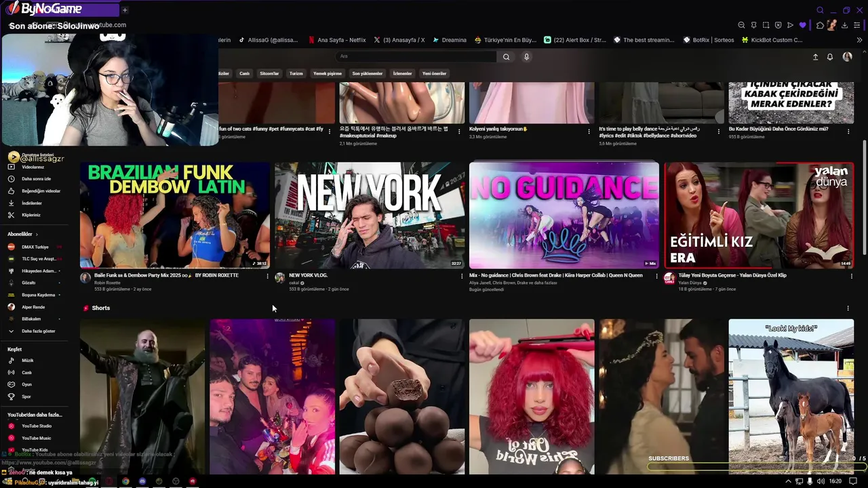Screen dimensions: 868x488
Task: Open Dreamina bookmark
Action: tap(450, 40)
